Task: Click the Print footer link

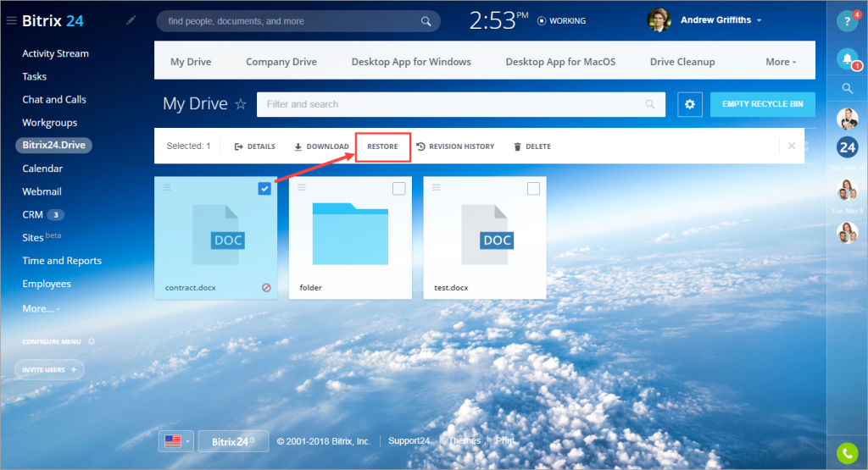Action: pos(505,440)
